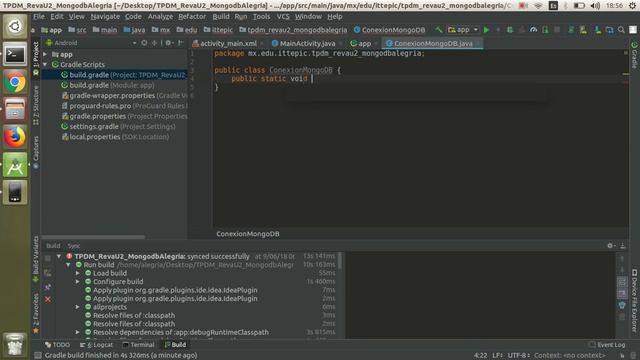Screen dimensions: 640x360
Task: Open the Project Structure icon
Action: [609, 30]
